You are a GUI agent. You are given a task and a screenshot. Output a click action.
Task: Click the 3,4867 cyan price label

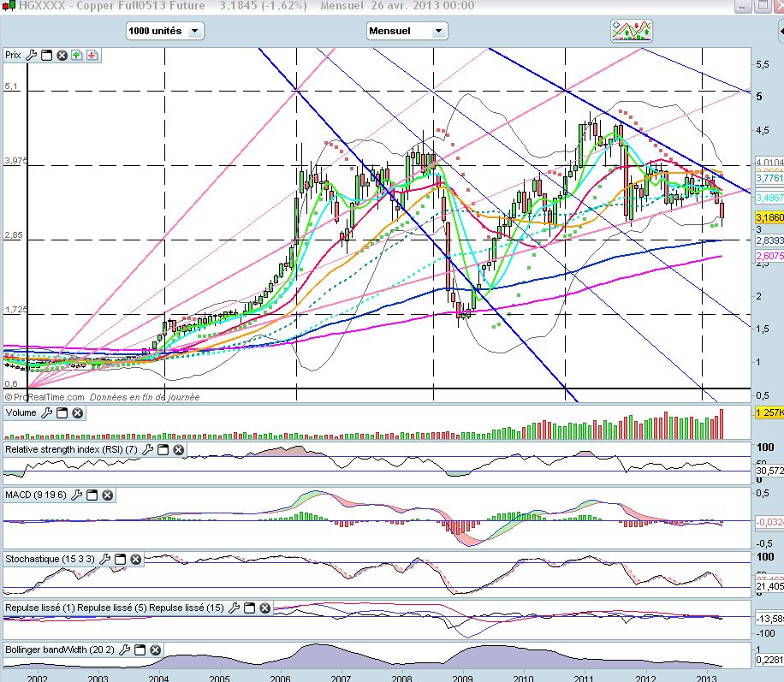[x=769, y=198]
